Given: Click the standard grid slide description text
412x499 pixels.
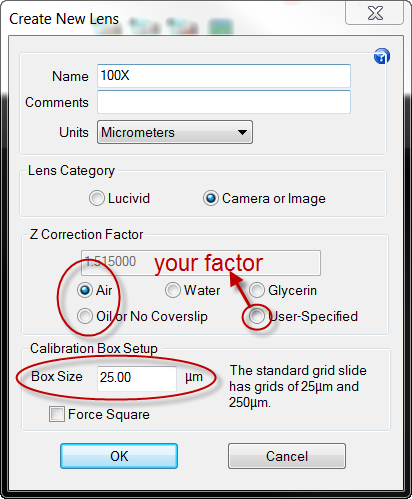Looking at the screenshot, I should point(298,387).
